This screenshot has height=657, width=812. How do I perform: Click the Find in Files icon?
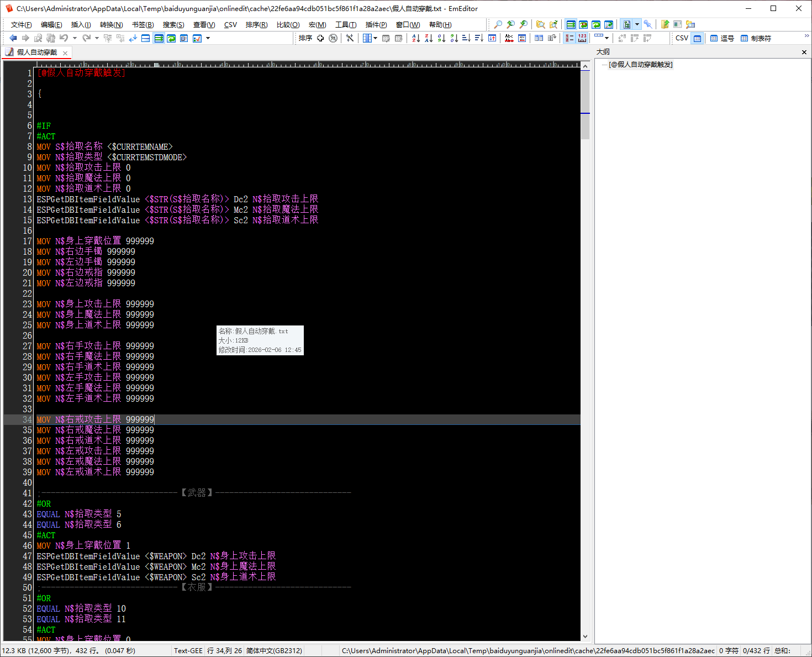pyautogui.click(x=540, y=24)
